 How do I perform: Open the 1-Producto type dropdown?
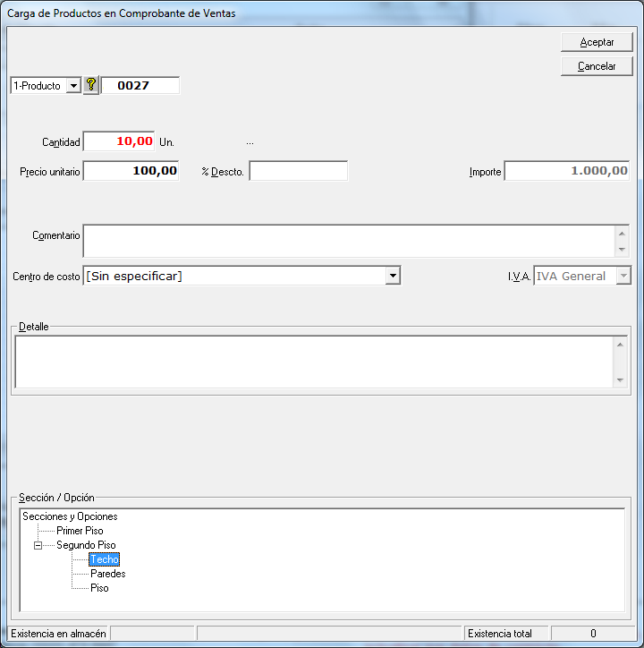tap(73, 86)
